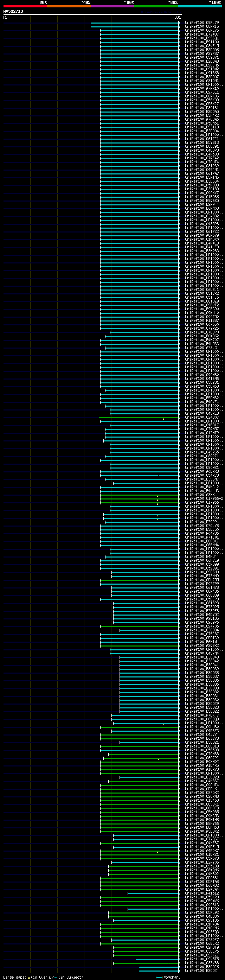Viewport: 225px width, 980px height.
Task: Click the query gap marker on O24307 row
Action: 163,419
